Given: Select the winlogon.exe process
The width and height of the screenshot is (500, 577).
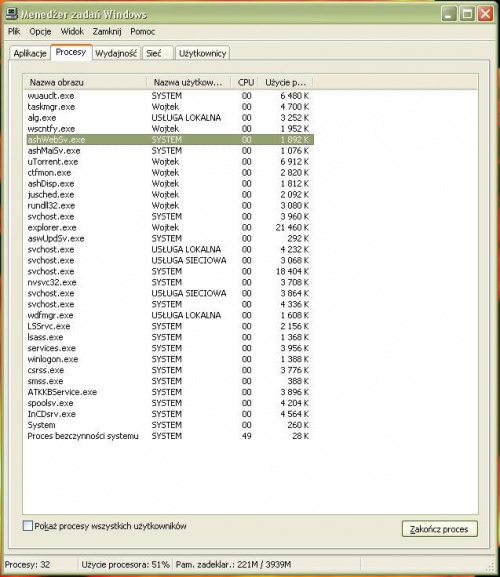Looking at the screenshot, I should click(x=169, y=359).
